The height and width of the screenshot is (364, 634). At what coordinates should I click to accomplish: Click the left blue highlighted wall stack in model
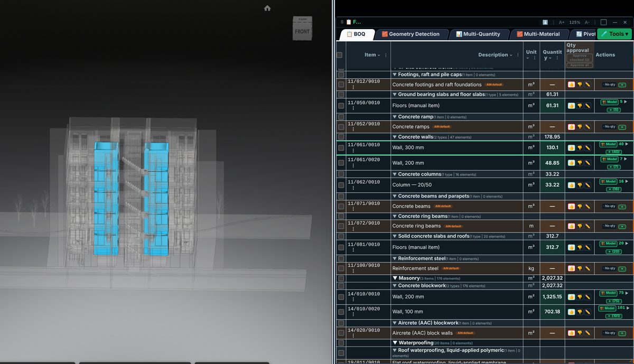coord(106,199)
